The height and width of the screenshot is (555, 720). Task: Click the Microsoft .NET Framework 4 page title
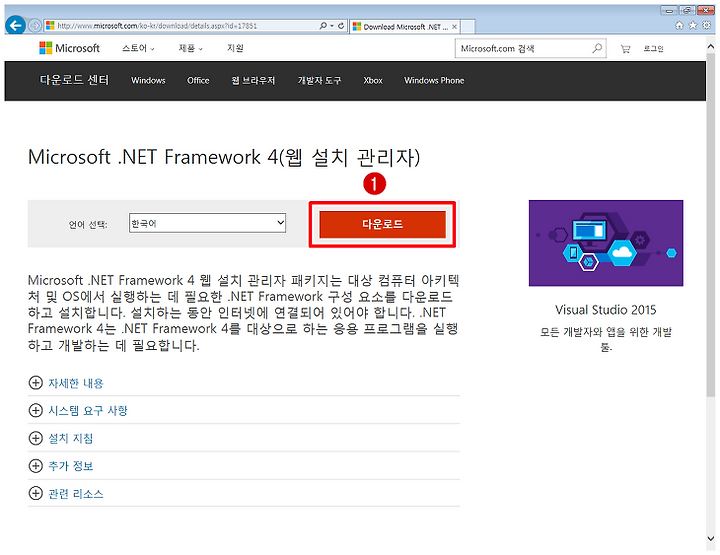pyautogui.click(x=224, y=157)
